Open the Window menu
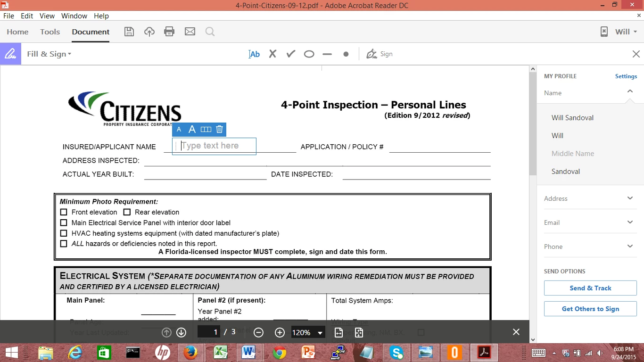 [x=74, y=16]
